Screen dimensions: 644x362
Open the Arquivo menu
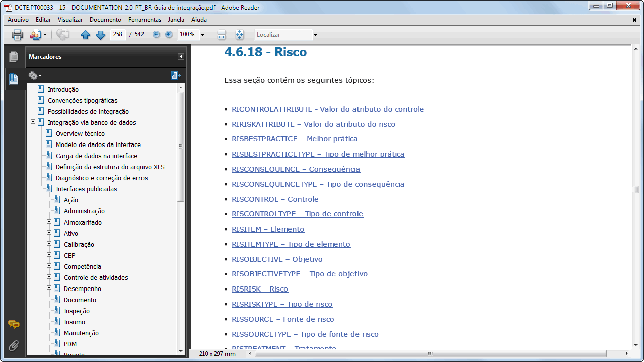coord(18,20)
